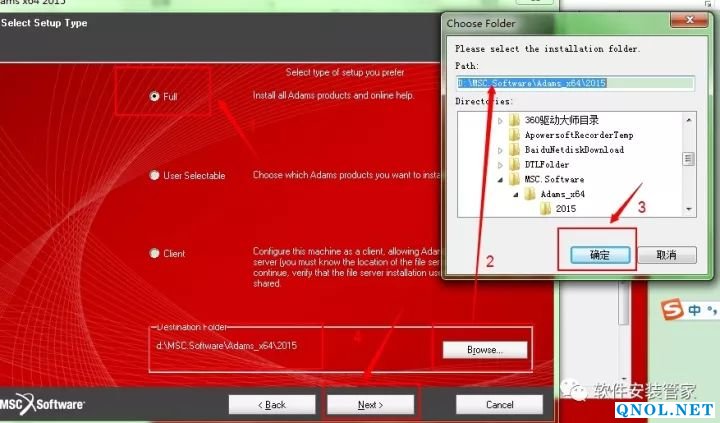
Task: Click the Browse button for destination folder
Action: [484, 350]
